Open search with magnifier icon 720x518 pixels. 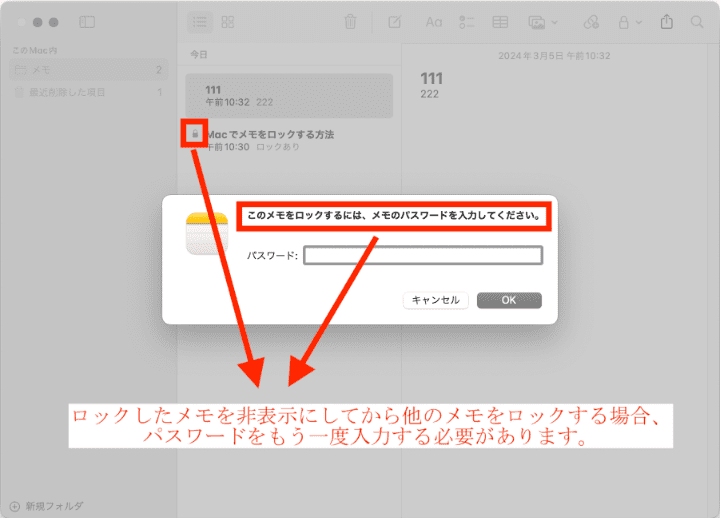(697, 22)
